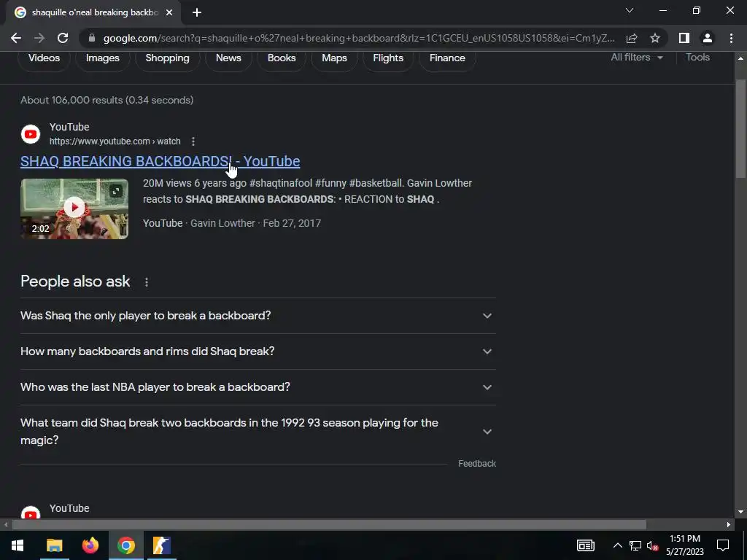Switch to Chrome in taskbar
Viewport: 747px width, 560px height.
click(x=125, y=545)
